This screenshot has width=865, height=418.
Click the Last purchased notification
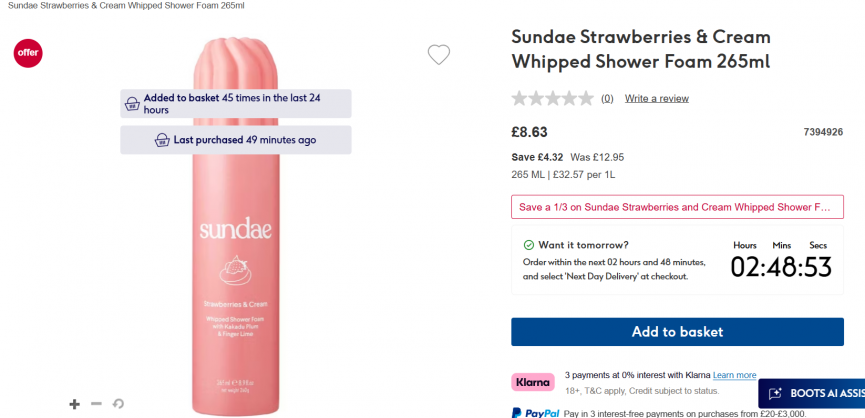(236, 140)
